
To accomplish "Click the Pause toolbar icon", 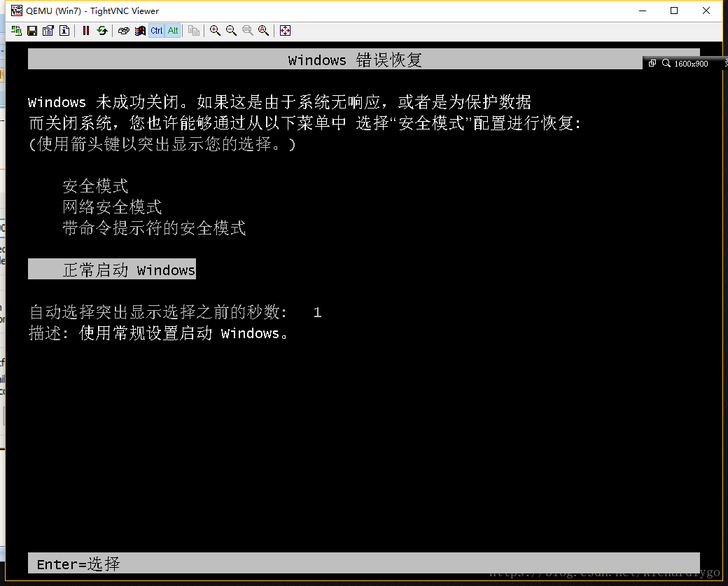I will (x=86, y=31).
